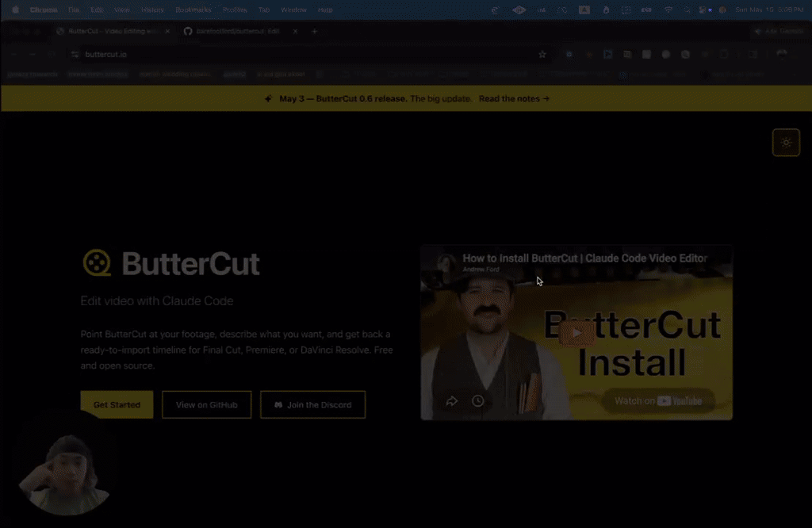The width and height of the screenshot is (812, 528).
Task: Open the Window menu
Action: pyautogui.click(x=293, y=10)
